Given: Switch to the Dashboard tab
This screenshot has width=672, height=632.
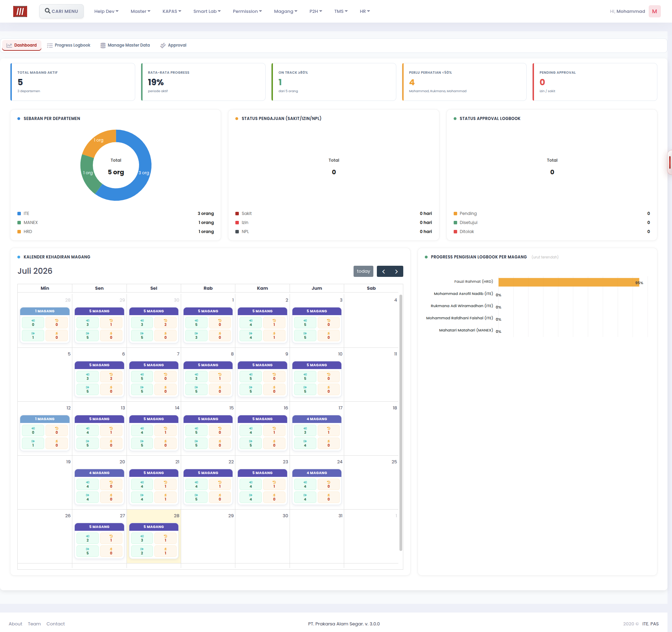Looking at the screenshot, I should click(x=22, y=45).
